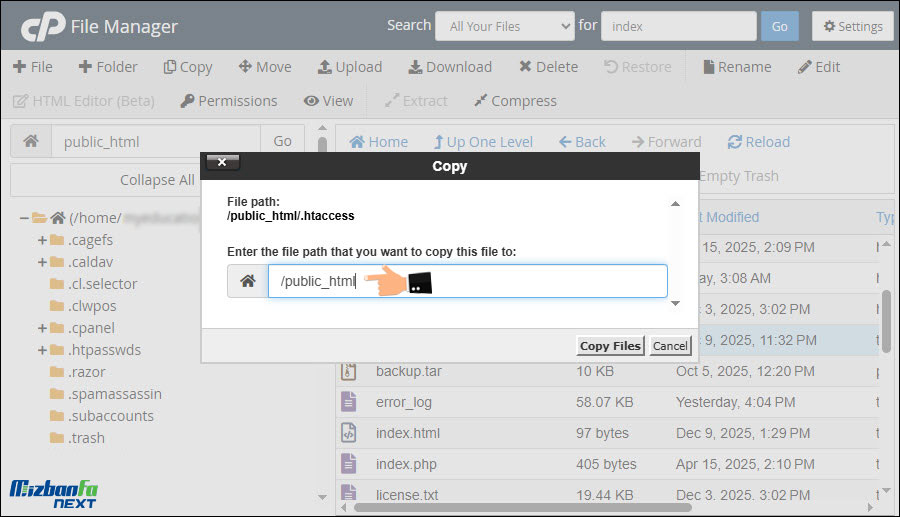This screenshot has height=517, width=900.
Task: Click the Reload icon in navigation bar
Action: pos(735,142)
